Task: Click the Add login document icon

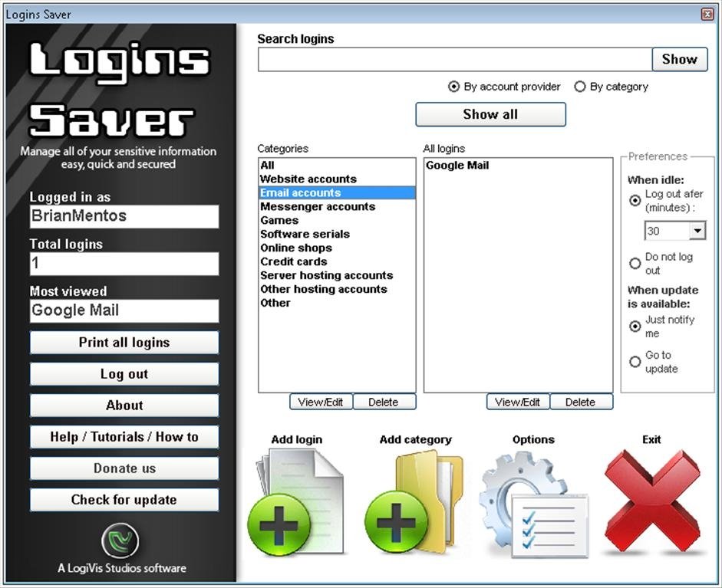Action: [x=295, y=502]
